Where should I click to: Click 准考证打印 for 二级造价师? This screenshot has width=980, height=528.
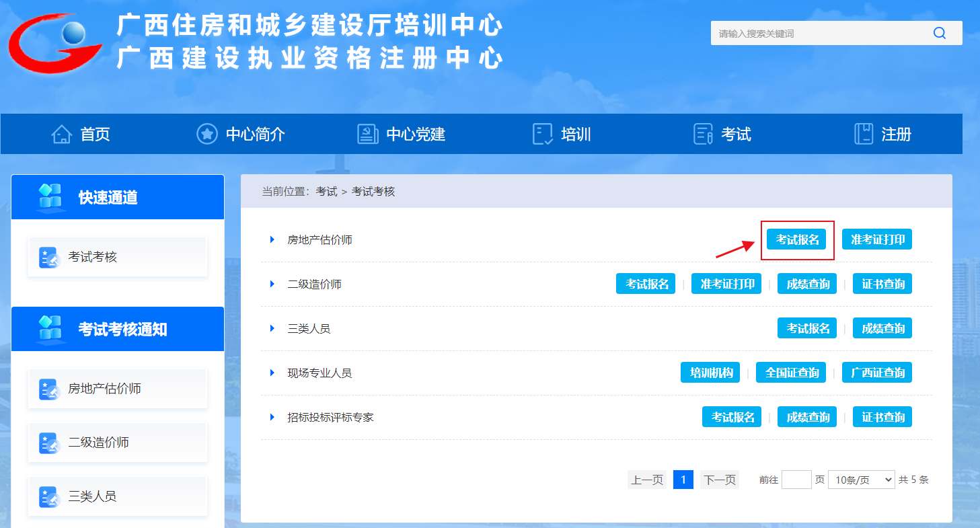coord(726,283)
